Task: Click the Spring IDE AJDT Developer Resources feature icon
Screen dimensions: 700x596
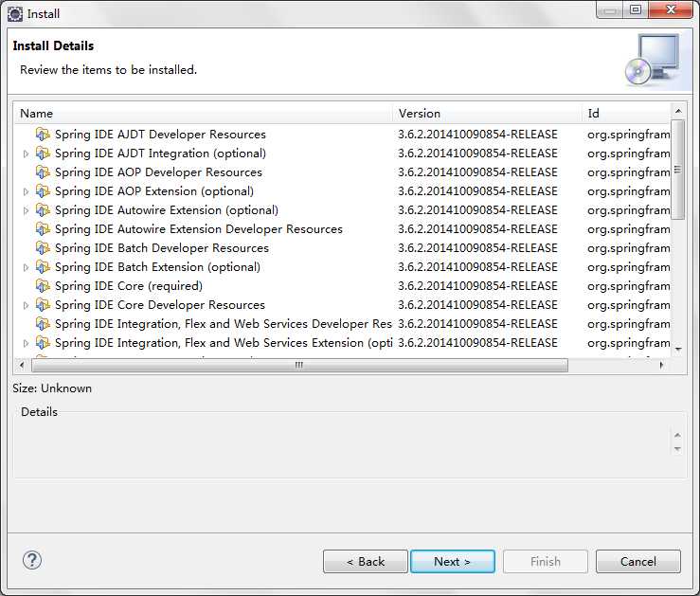Action: point(43,134)
